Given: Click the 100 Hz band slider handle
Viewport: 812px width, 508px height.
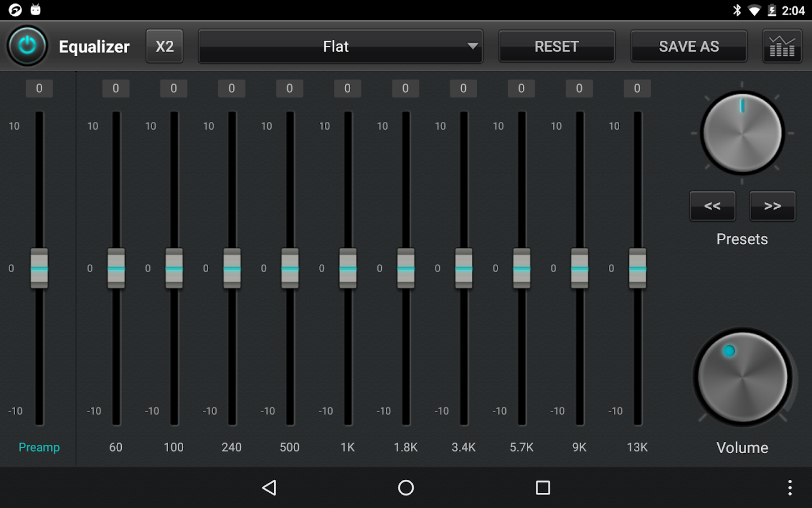Looking at the screenshot, I should (x=174, y=268).
